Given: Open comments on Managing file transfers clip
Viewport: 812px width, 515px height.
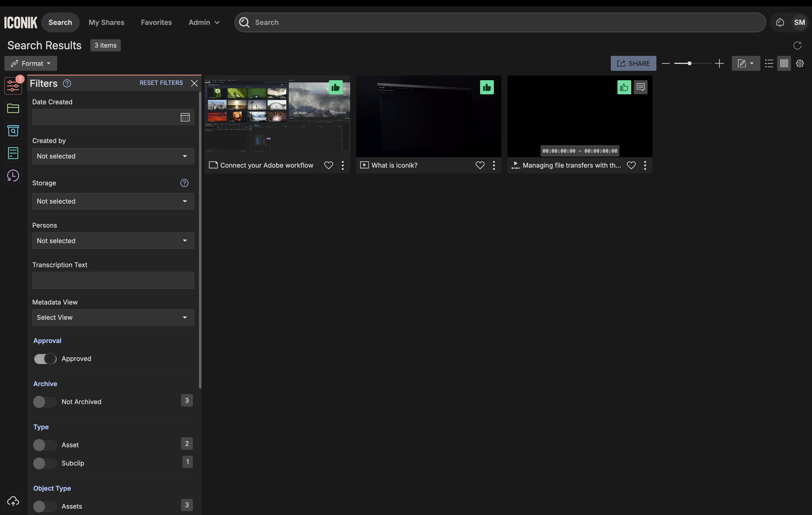Looking at the screenshot, I should coord(640,87).
